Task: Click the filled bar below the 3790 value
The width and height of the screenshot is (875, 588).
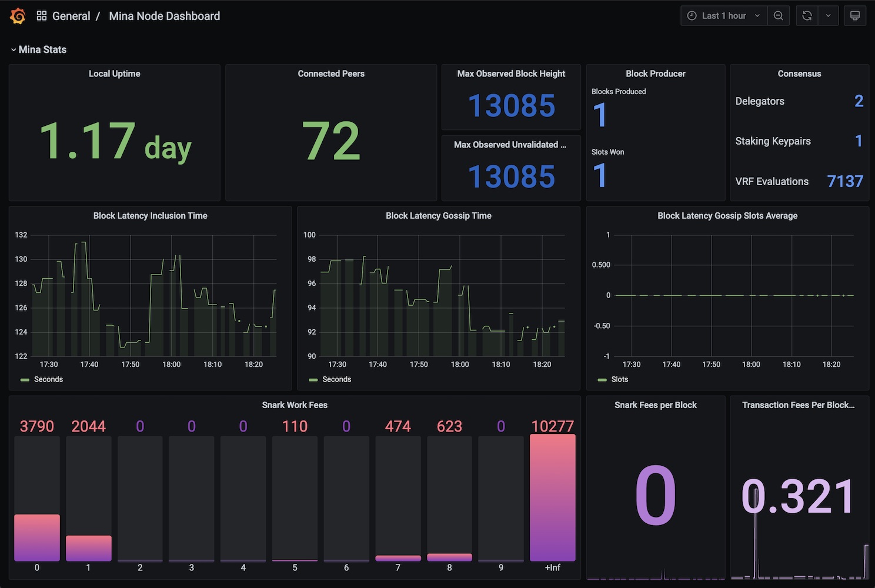Action: [37, 538]
